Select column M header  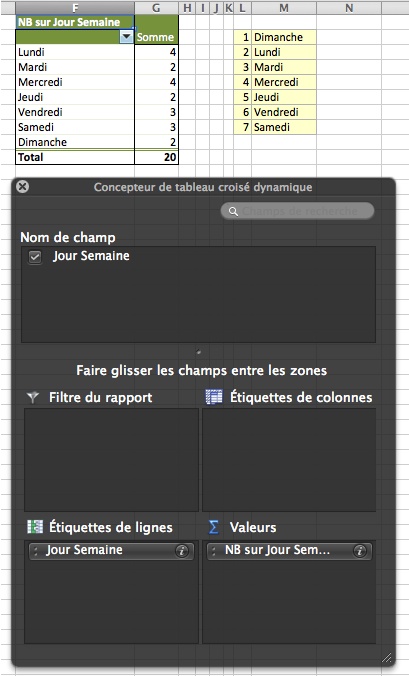(x=284, y=7)
